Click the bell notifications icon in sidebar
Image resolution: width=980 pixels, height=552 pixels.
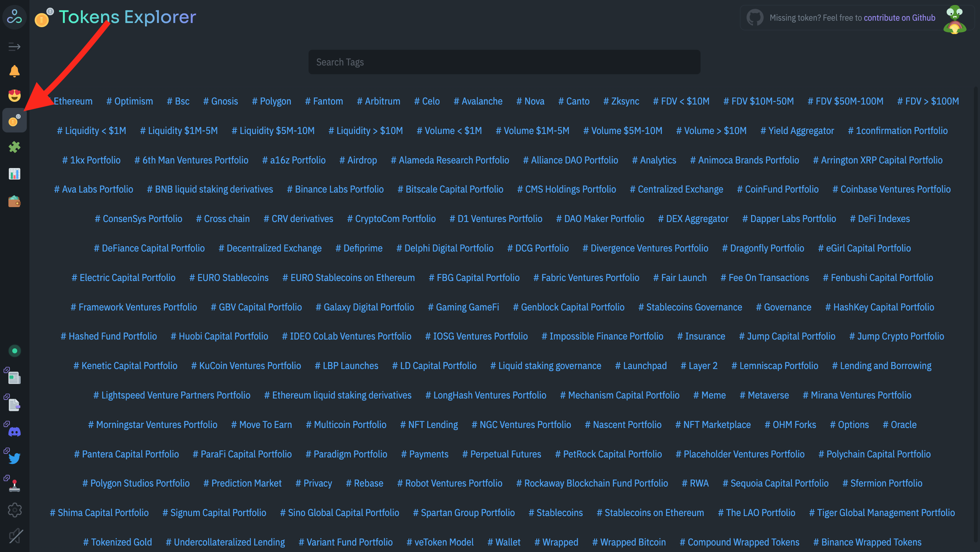[x=15, y=71]
